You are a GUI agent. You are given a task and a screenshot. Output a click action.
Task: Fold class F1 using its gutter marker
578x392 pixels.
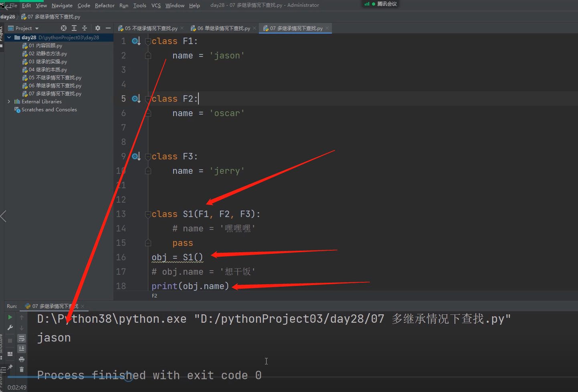(148, 41)
